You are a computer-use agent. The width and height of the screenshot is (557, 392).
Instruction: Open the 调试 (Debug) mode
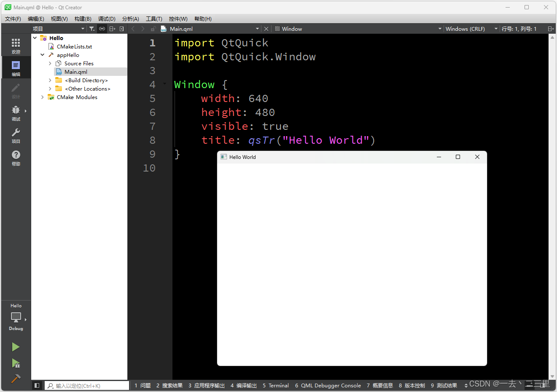[x=16, y=113]
